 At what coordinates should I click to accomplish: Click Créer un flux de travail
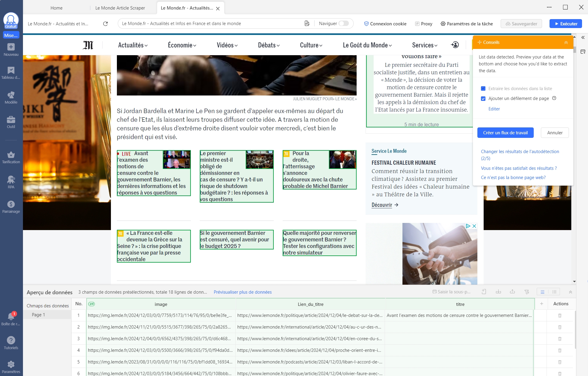click(505, 133)
